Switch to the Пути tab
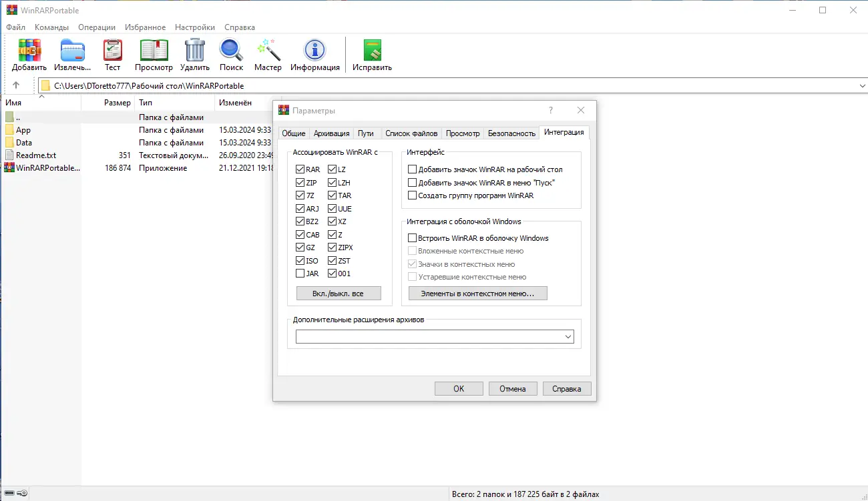This screenshot has height=501, width=868. pyautogui.click(x=366, y=133)
